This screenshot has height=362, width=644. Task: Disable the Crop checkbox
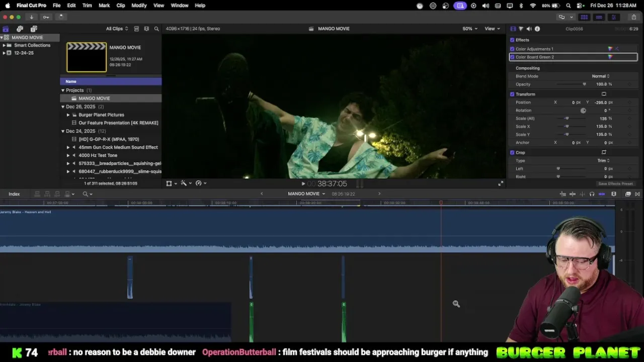click(x=512, y=152)
